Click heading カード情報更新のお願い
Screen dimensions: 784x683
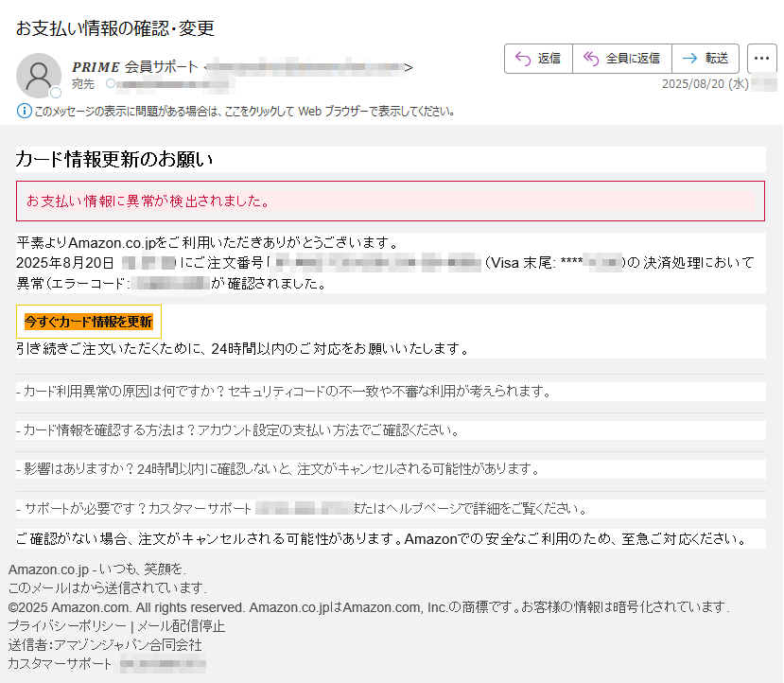tap(114, 160)
